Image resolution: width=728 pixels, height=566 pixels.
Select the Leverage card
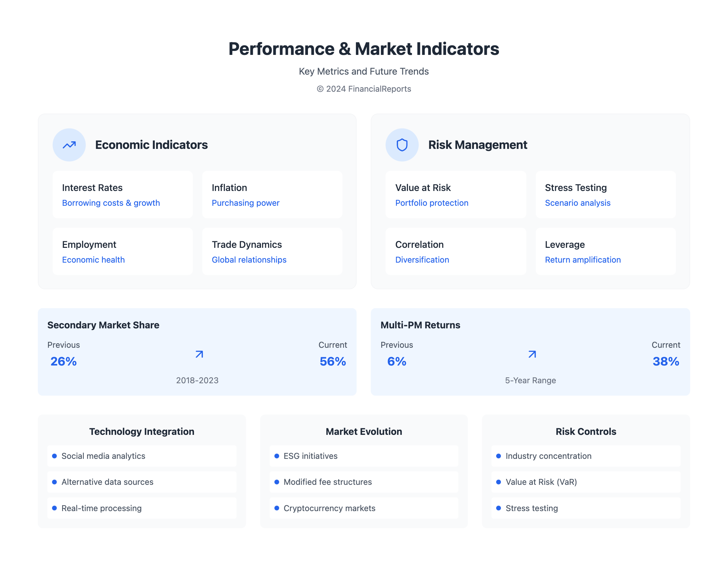pos(605,251)
